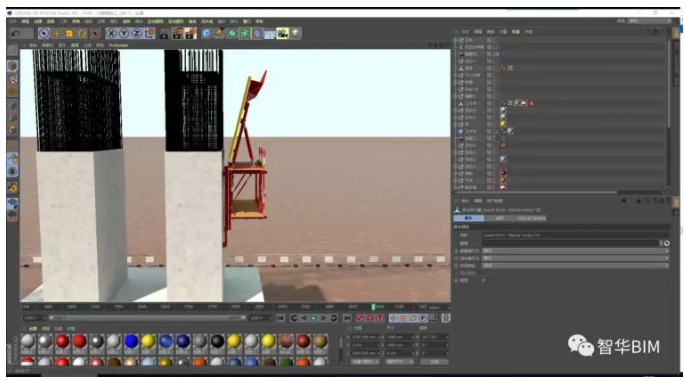Open the left coordinate mode dropdown below position
Screen dimensions: 685x381
pyautogui.click(x=365, y=362)
